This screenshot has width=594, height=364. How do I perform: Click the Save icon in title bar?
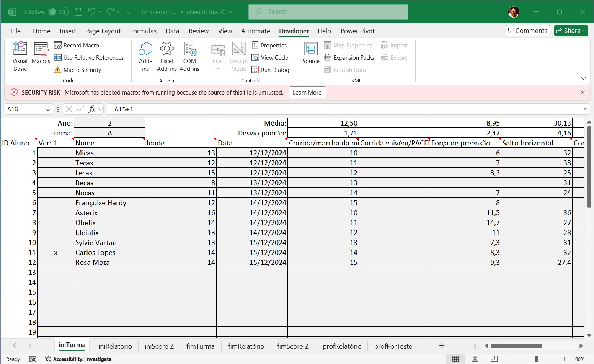[78, 12]
